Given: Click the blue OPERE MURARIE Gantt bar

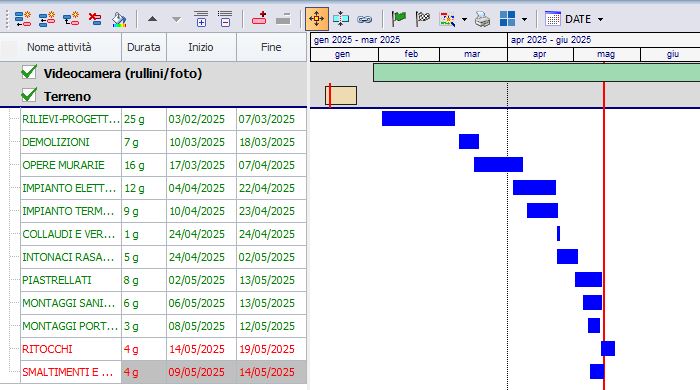Looking at the screenshot, I should point(498,165).
